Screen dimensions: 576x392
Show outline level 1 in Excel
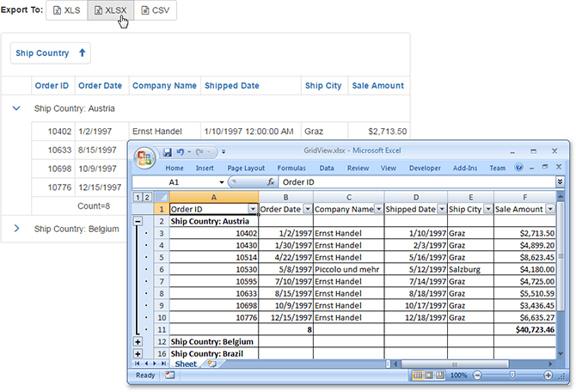point(138,197)
